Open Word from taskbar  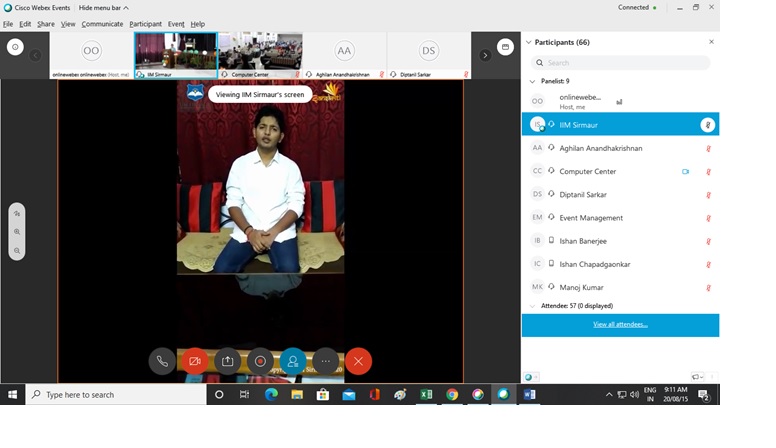click(x=530, y=395)
